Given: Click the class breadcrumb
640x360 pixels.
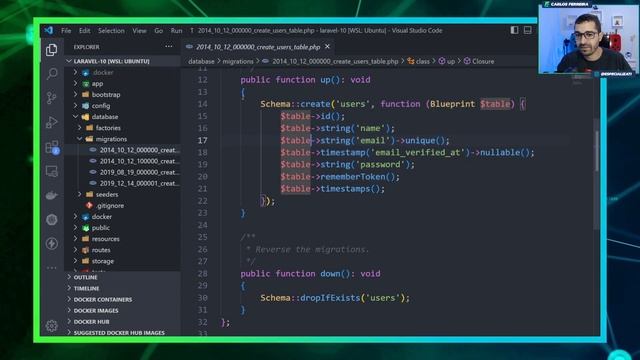Looking at the screenshot, I should pyautogui.click(x=422, y=61).
